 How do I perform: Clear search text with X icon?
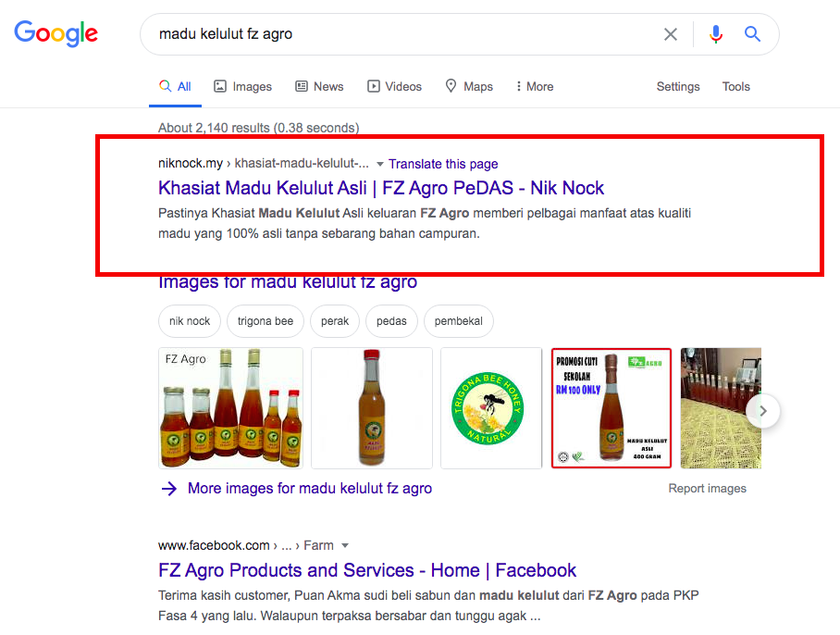pos(671,34)
